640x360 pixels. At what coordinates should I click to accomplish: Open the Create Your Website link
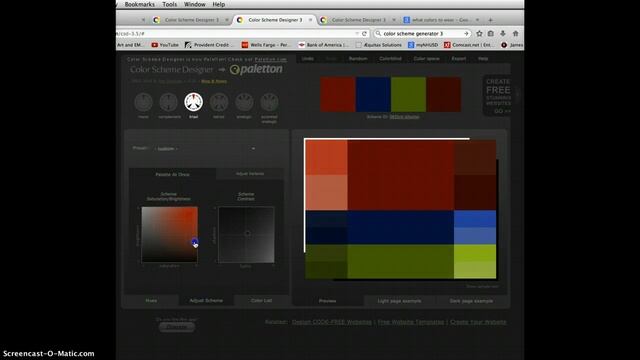tap(478, 322)
